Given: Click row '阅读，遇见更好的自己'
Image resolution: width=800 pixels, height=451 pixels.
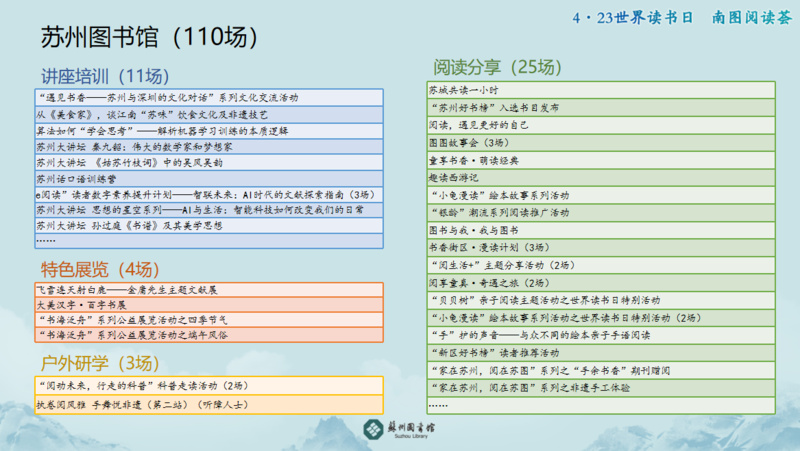Looking at the screenshot, I should pyautogui.click(x=601, y=125).
